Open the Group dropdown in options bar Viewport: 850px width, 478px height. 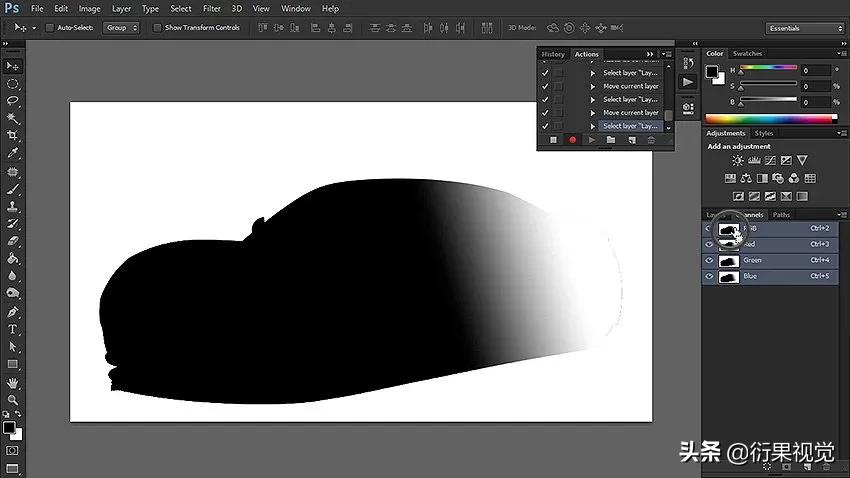pos(121,28)
